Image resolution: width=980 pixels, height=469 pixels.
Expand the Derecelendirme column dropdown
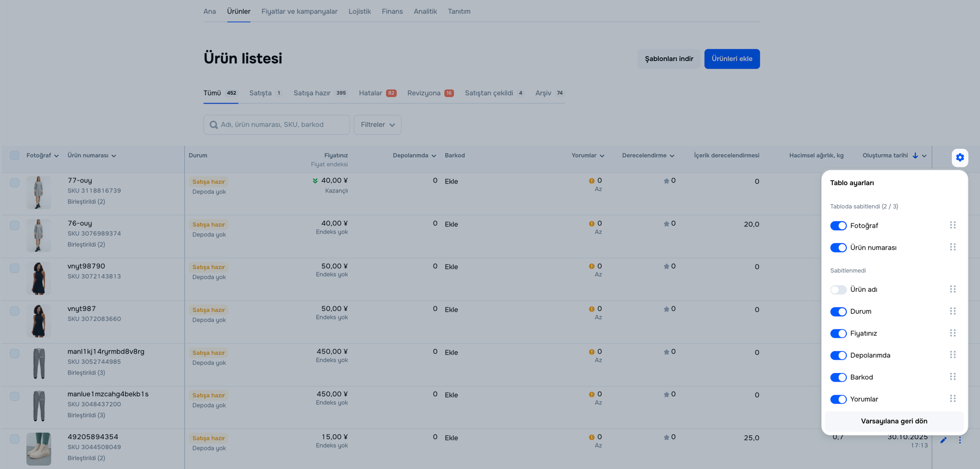tap(672, 156)
